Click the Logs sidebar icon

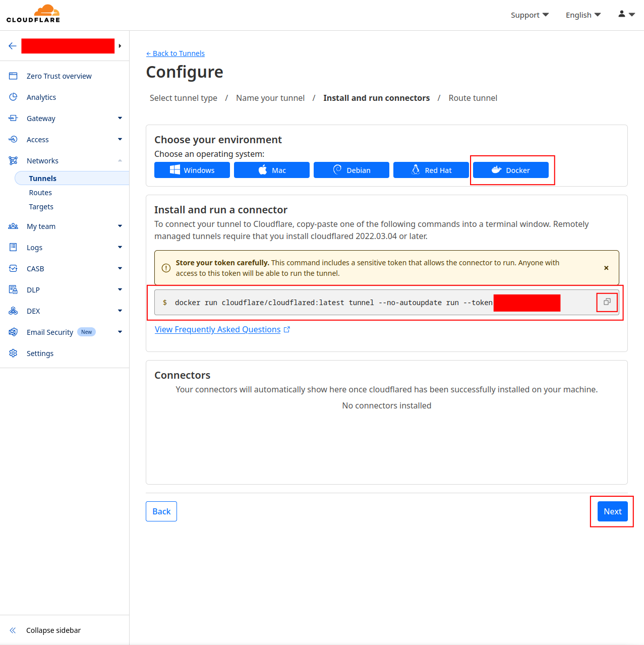tap(13, 247)
